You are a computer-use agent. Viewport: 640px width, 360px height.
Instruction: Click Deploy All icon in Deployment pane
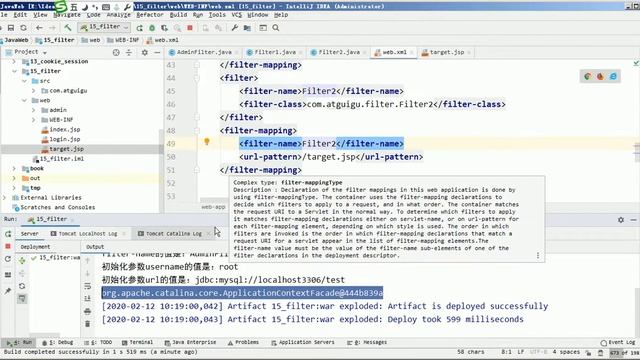22,260
